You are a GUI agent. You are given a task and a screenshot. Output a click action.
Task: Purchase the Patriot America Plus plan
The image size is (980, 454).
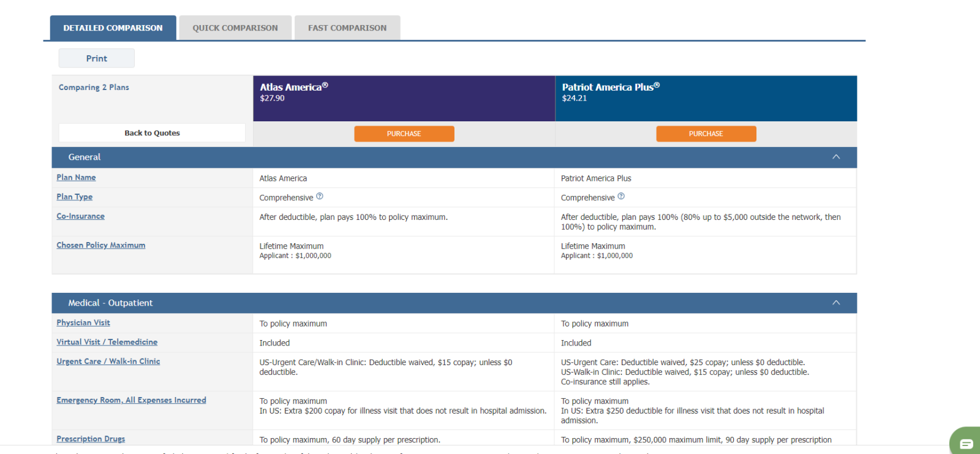pyautogui.click(x=706, y=134)
